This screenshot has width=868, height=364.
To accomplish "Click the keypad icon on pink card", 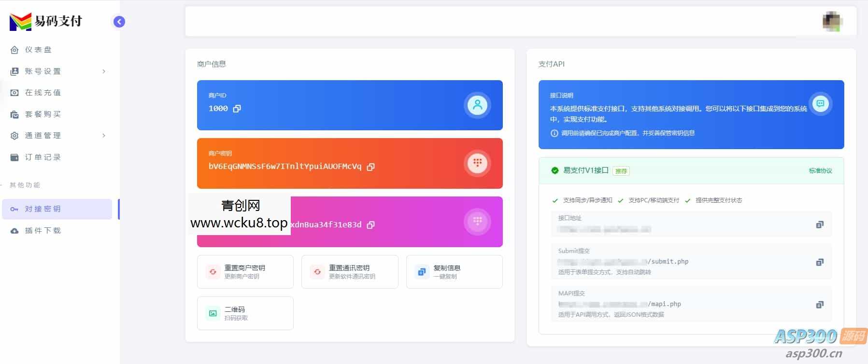I will pos(477,221).
